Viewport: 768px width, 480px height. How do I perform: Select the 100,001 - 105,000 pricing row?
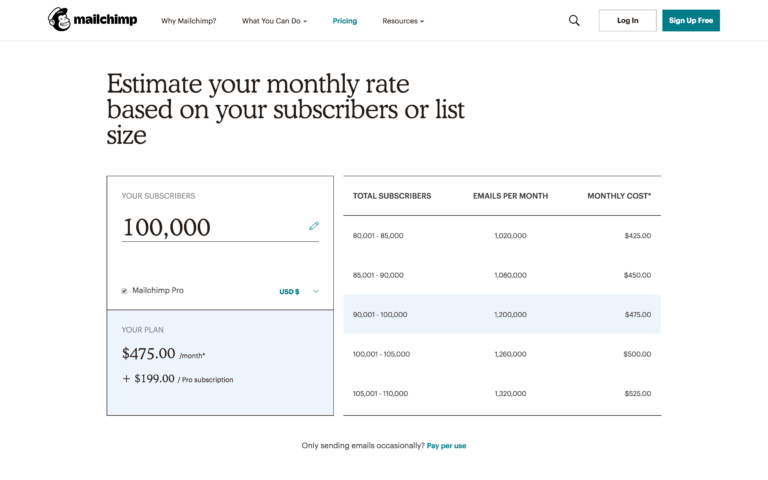502,354
